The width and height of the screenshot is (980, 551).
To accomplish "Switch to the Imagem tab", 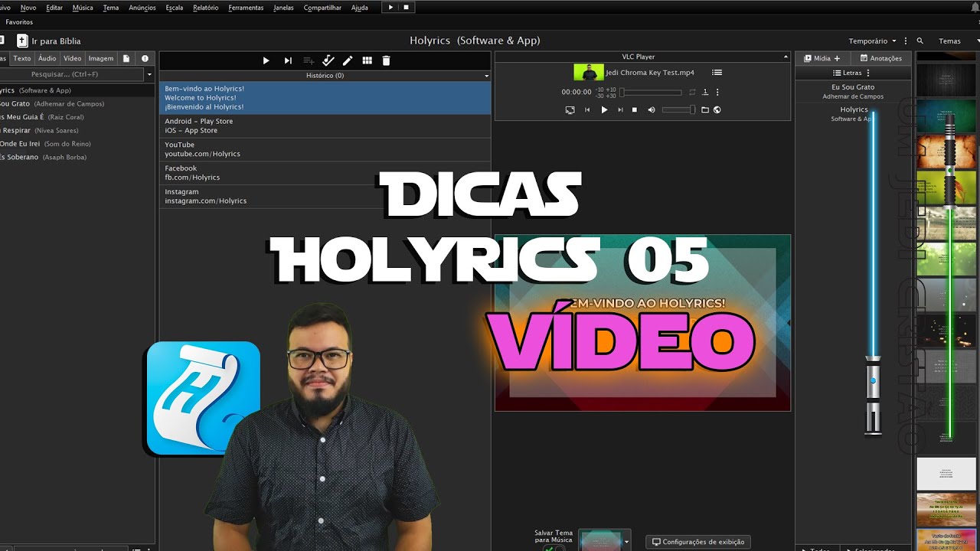I will click(100, 58).
